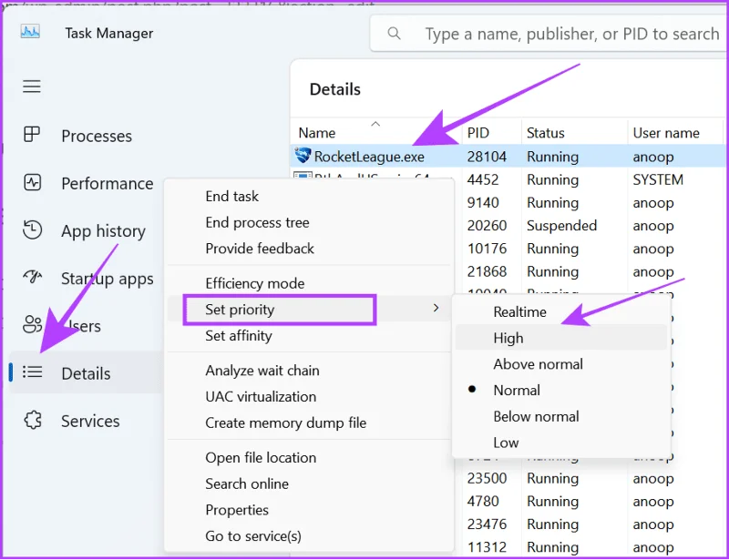
Task: Toggle UAC virtualization option
Action: [x=261, y=396]
